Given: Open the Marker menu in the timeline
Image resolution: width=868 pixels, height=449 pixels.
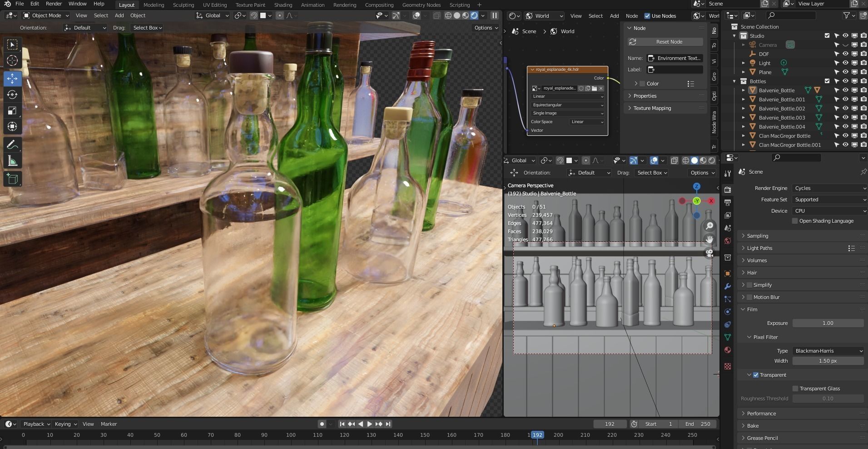Looking at the screenshot, I should point(109,424).
